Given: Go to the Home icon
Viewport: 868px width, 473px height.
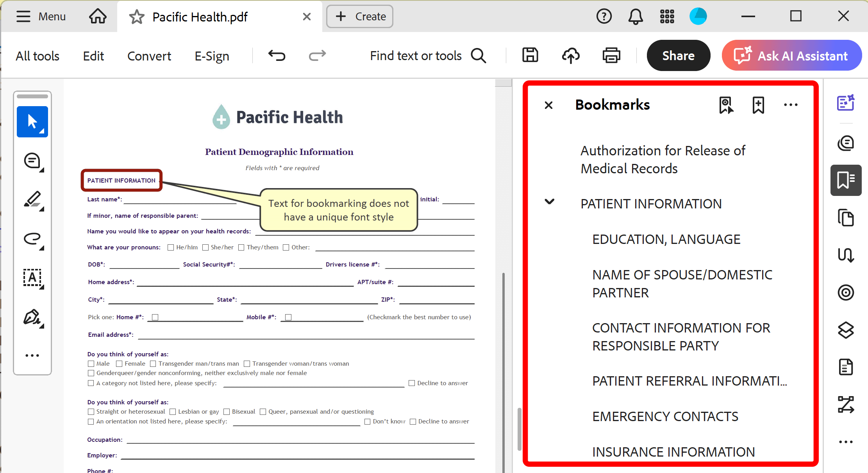Looking at the screenshot, I should (98, 16).
